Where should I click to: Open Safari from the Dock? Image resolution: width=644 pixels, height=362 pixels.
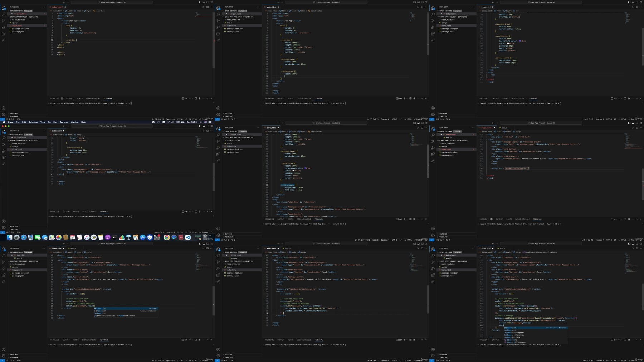24,237
